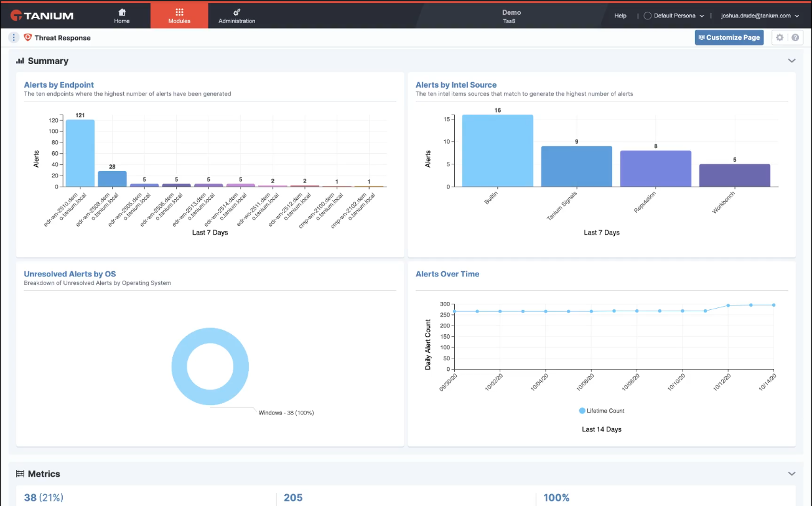This screenshot has height=506, width=812.
Task: Open the Modules menu
Action: [x=179, y=16]
